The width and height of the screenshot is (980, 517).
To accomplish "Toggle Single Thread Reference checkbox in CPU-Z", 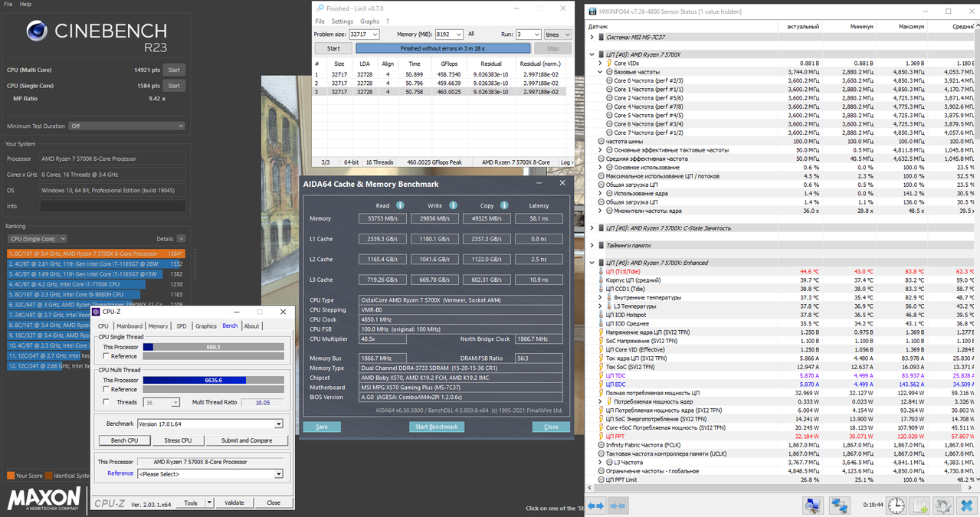I will [x=106, y=356].
